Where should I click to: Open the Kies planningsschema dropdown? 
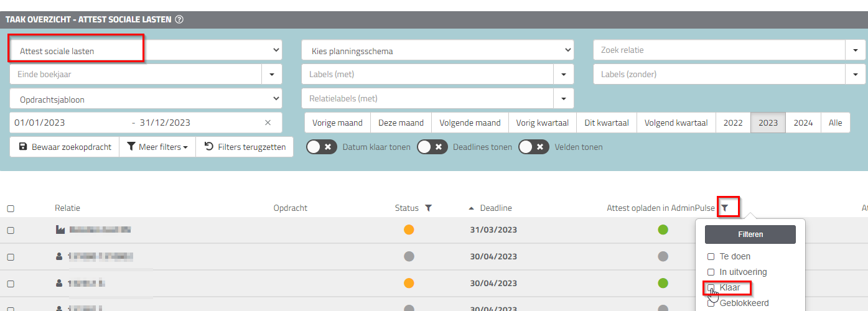click(x=437, y=51)
